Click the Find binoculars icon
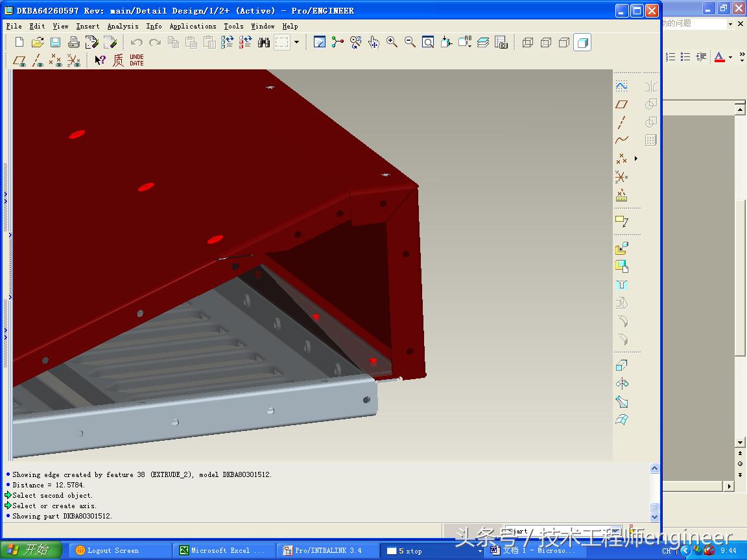The width and height of the screenshot is (747, 560). 263,42
